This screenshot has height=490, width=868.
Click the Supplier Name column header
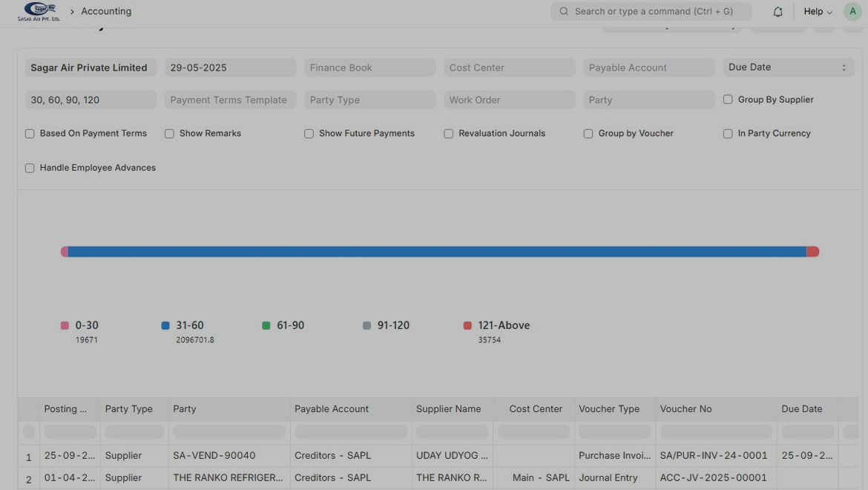448,409
